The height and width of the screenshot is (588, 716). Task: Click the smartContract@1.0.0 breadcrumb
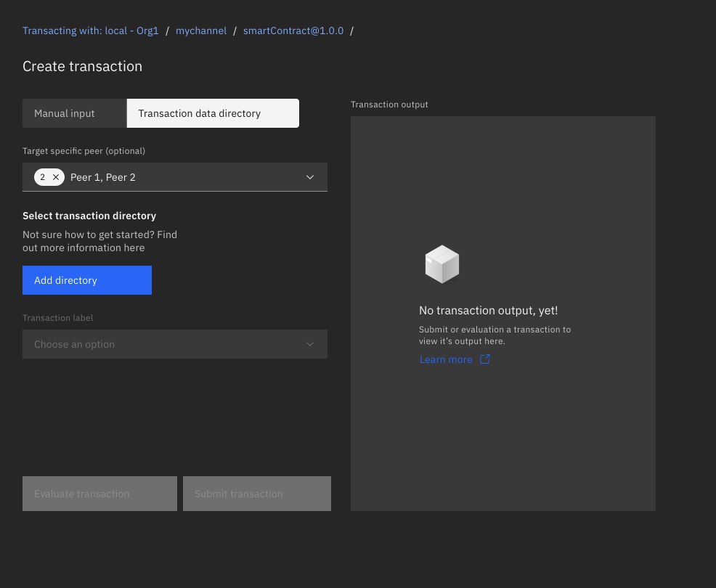coord(293,30)
